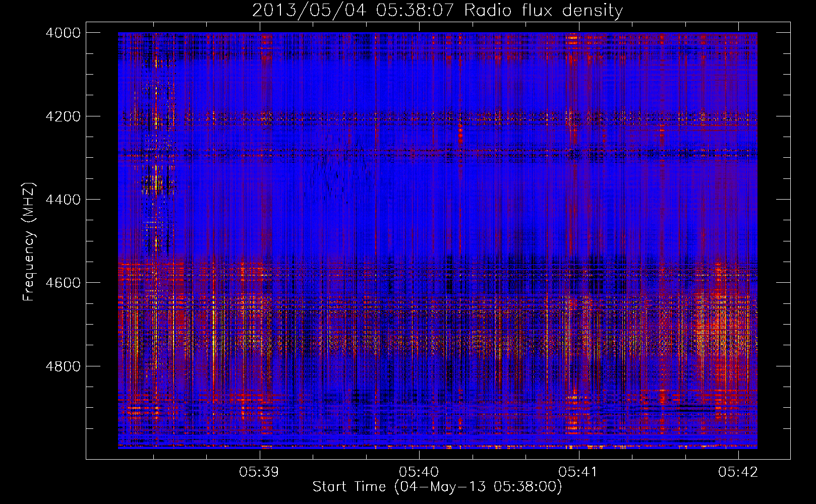Image resolution: width=816 pixels, height=504 pixels.
Task: Select the 4200 frequency tick label
Action: pos(63,116)
